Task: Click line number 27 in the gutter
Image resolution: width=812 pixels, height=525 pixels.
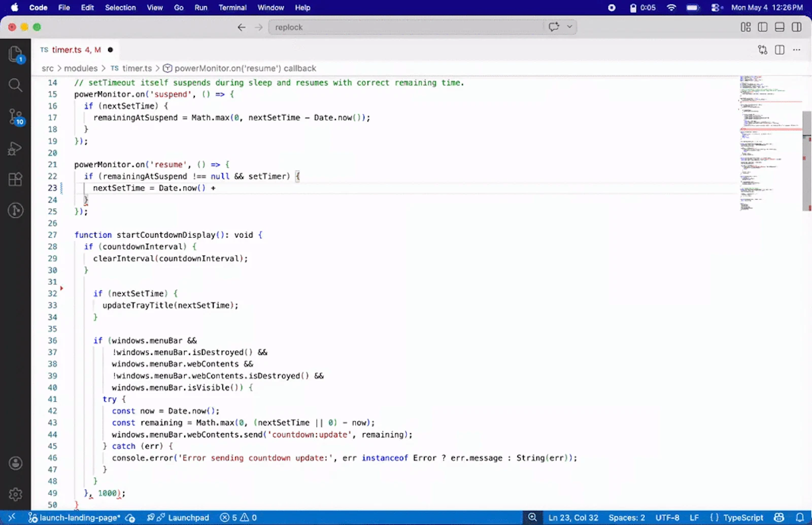Action: 52,235
